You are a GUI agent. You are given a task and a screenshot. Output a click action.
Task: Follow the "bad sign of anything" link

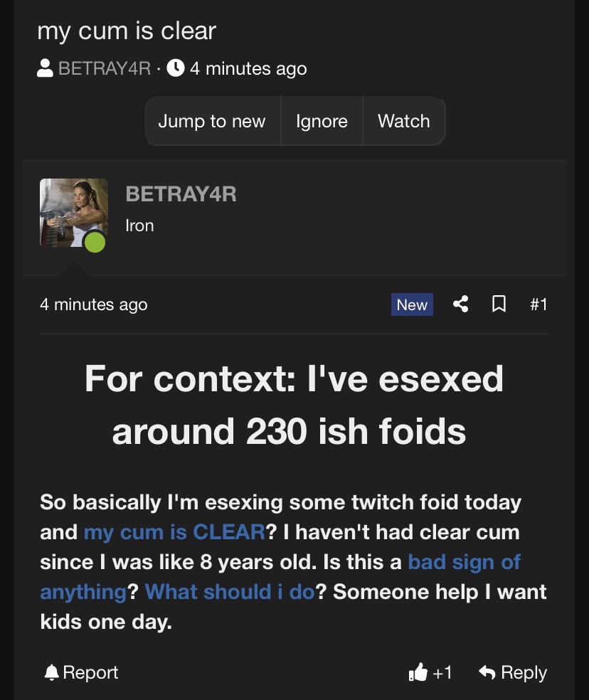point(464,562)
